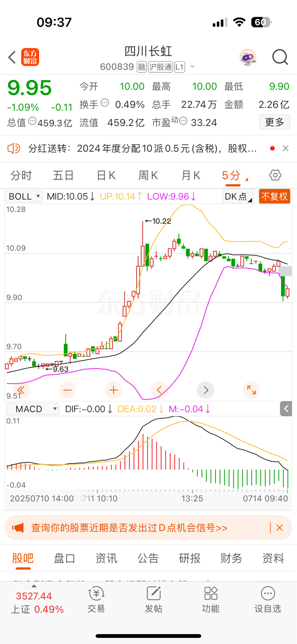Select the 盘口 tab
The height and width of the screenshot is (644, 297).
[x=64, y=558]
